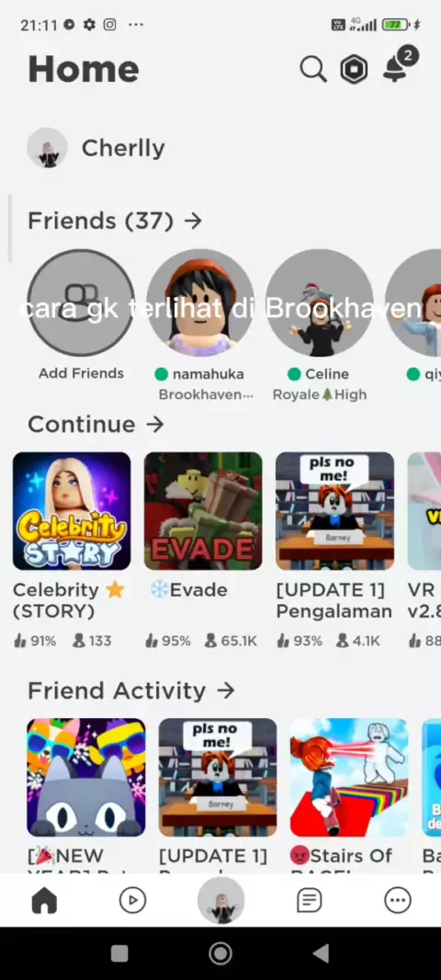Image resolution: width=441 pixels, height=980 pixels.
Task: Open namahuka friend avatar
Action: [200, 302]
